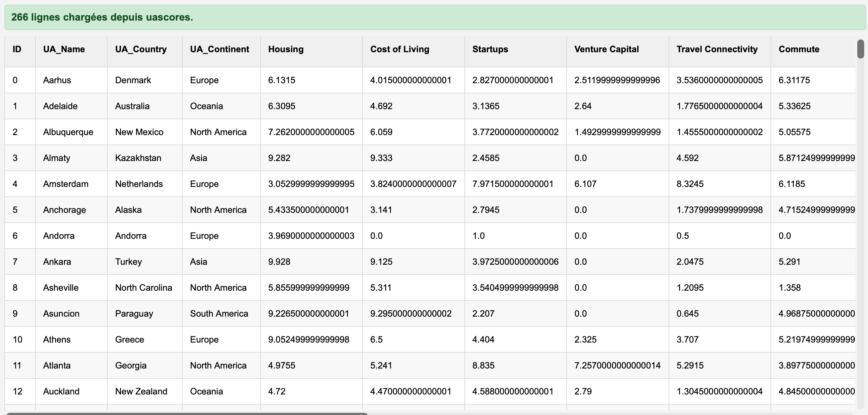
Task: Click Startups value 3.1365
Action: [516, 106]
